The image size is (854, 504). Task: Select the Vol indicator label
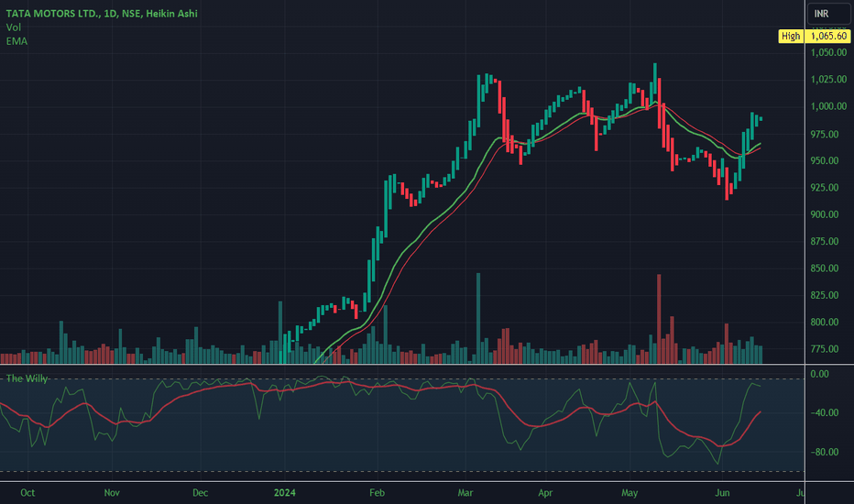(14, 27)
